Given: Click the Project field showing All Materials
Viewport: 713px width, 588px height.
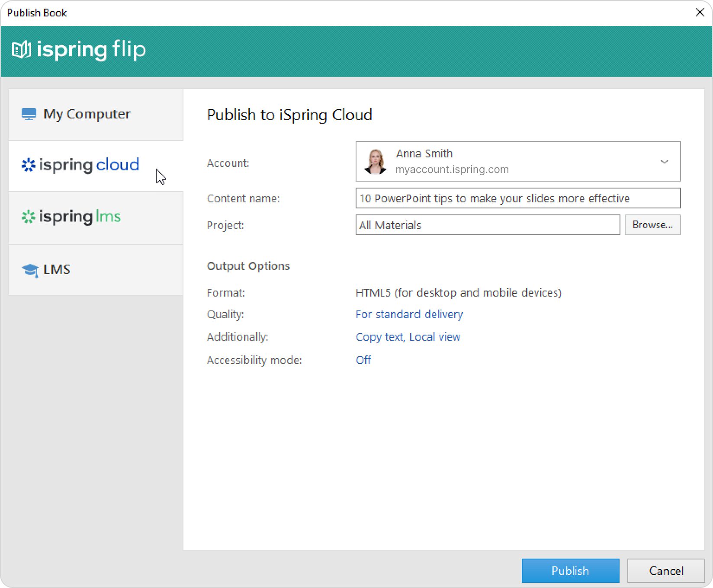Looking at the screenshot, I should click(487, 225).
